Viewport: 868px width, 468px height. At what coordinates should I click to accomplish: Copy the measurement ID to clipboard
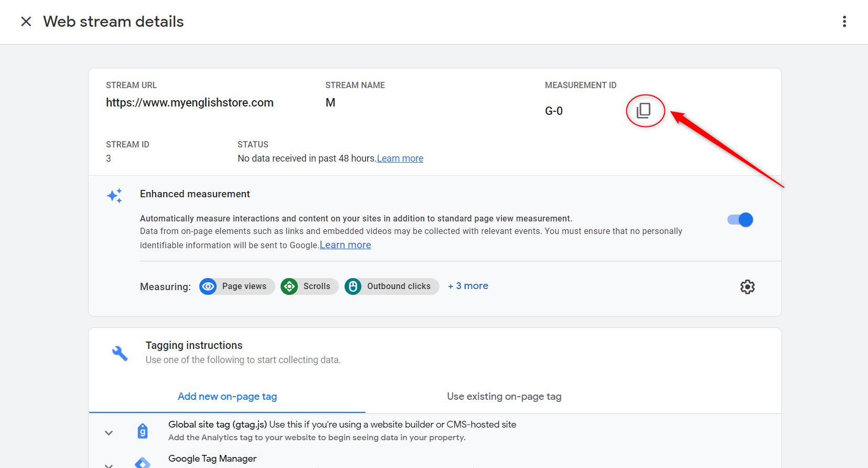(x=644, y=110)
